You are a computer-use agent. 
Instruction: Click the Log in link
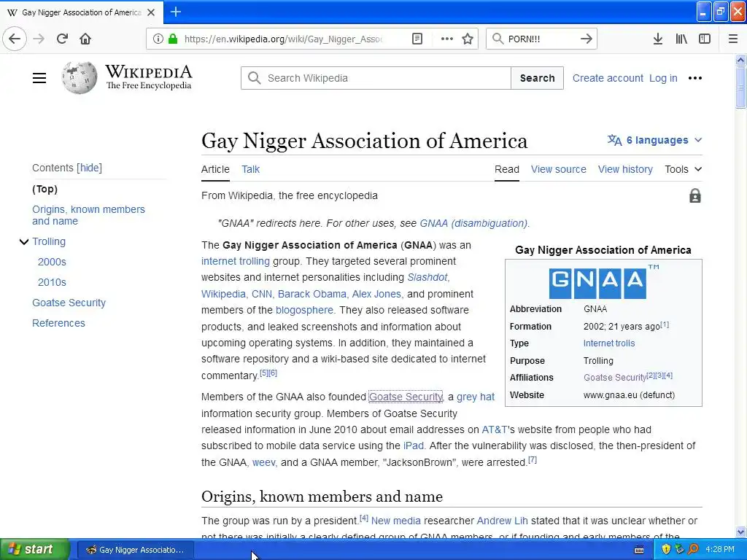pos(663,78)
